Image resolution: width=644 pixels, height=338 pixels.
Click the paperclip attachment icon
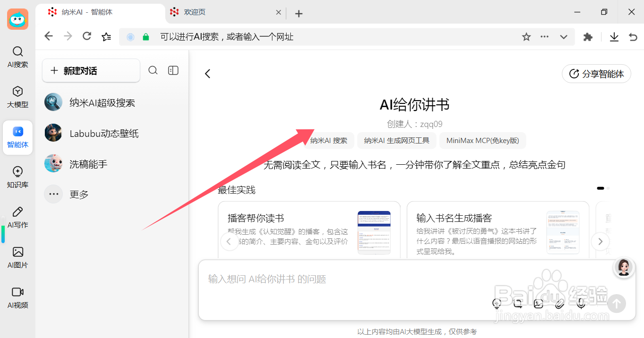[x=559, y=304]
